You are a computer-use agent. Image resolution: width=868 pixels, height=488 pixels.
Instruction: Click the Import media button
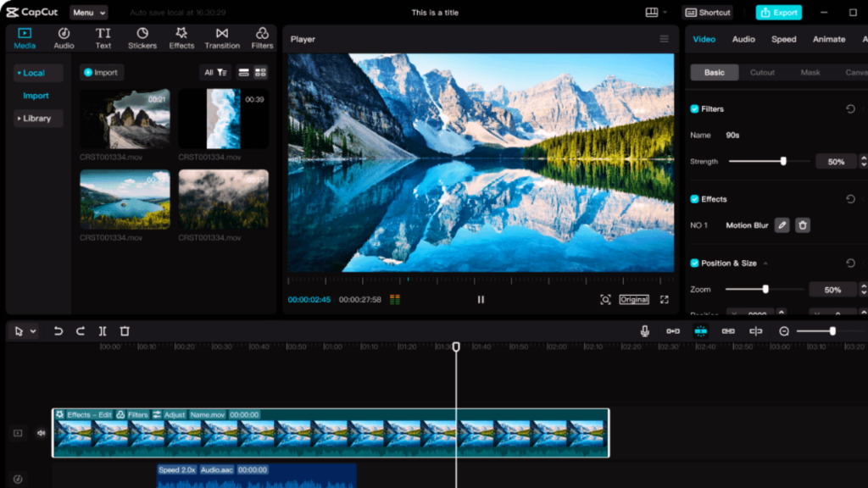tap(101, 73)
